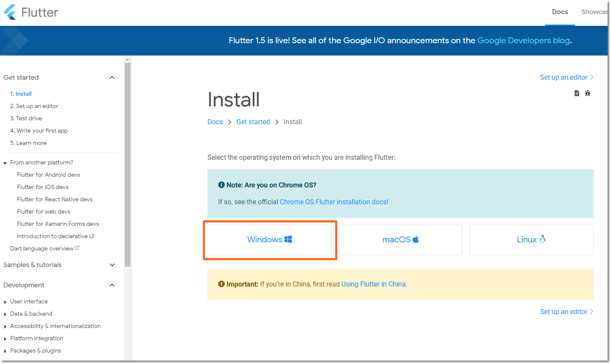This screenshot has height=364, width=611.
Task: Click the Flutter logo
Action: tap(31, 12)
